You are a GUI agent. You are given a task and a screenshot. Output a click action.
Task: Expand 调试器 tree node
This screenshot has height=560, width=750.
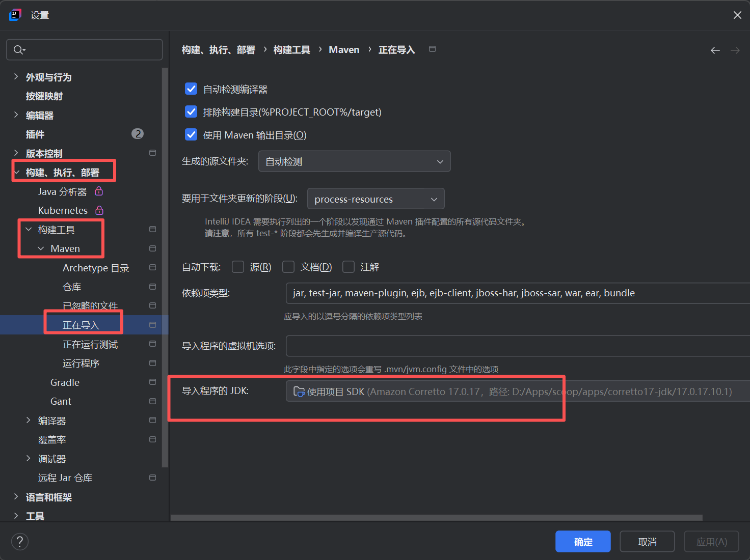pyautogui.click(x=29, y=458)
